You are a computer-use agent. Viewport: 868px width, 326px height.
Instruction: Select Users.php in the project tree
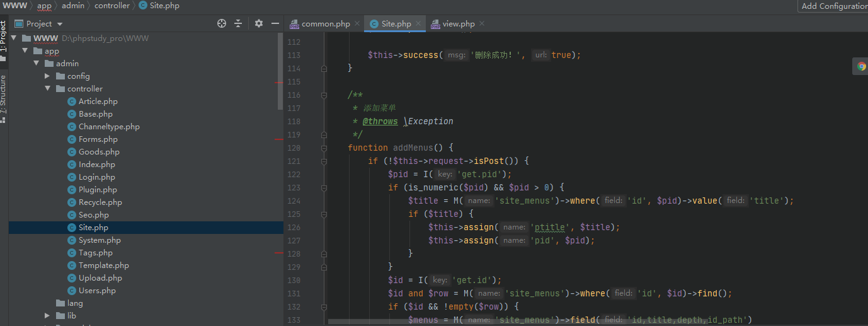coord(97,291)
